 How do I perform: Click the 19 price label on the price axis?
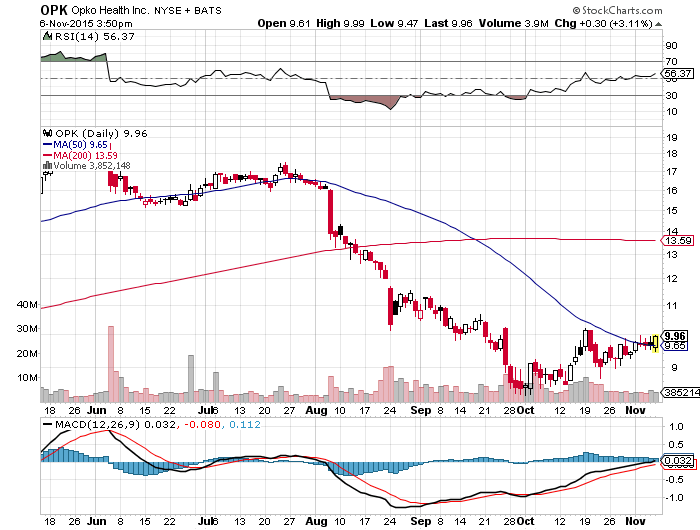[671, 138]
